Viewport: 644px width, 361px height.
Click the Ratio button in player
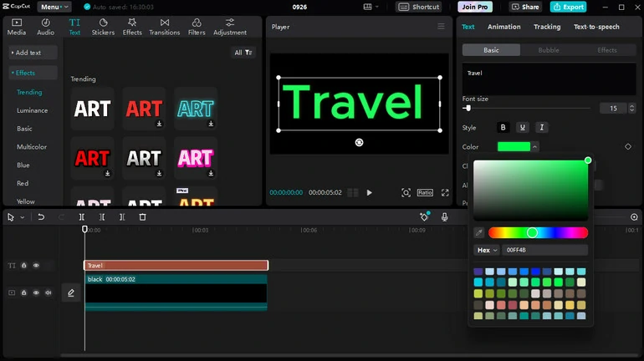point(425,192)
